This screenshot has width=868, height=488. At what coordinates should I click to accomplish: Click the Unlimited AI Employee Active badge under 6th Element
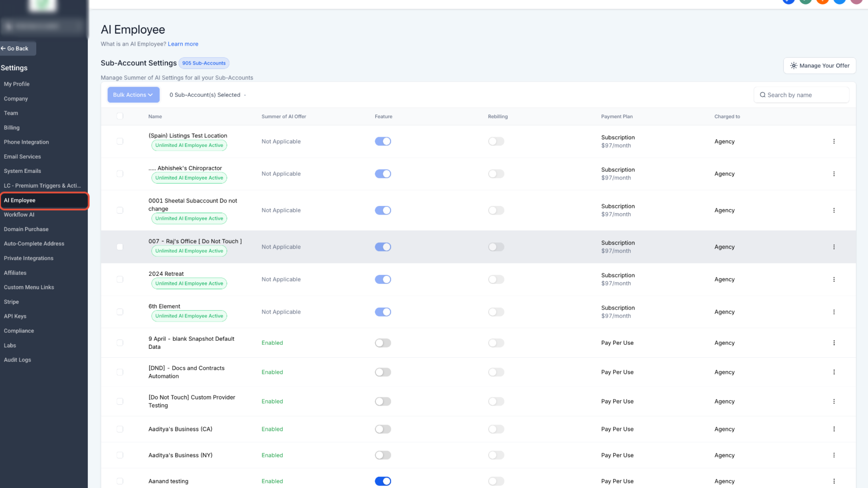coord(189,316)
